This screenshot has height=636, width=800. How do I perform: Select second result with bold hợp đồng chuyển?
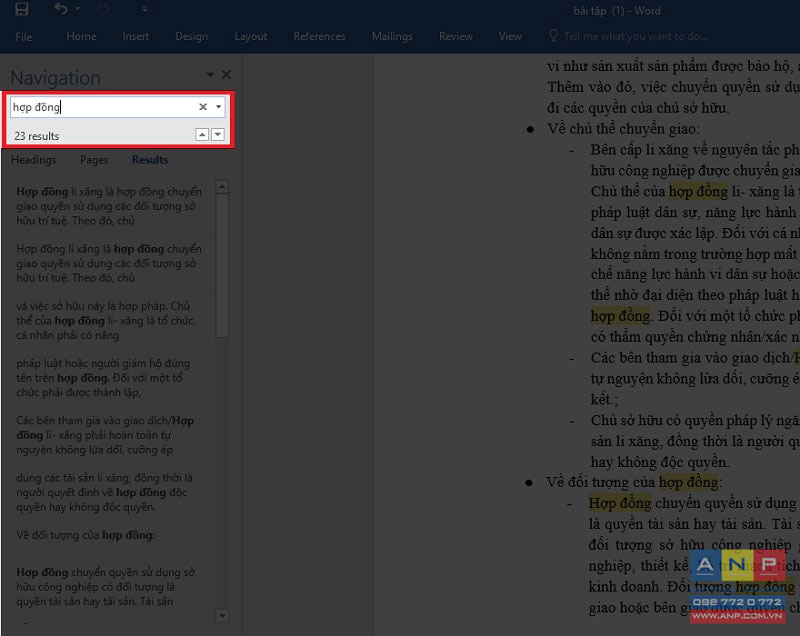(x=110, y=263)
